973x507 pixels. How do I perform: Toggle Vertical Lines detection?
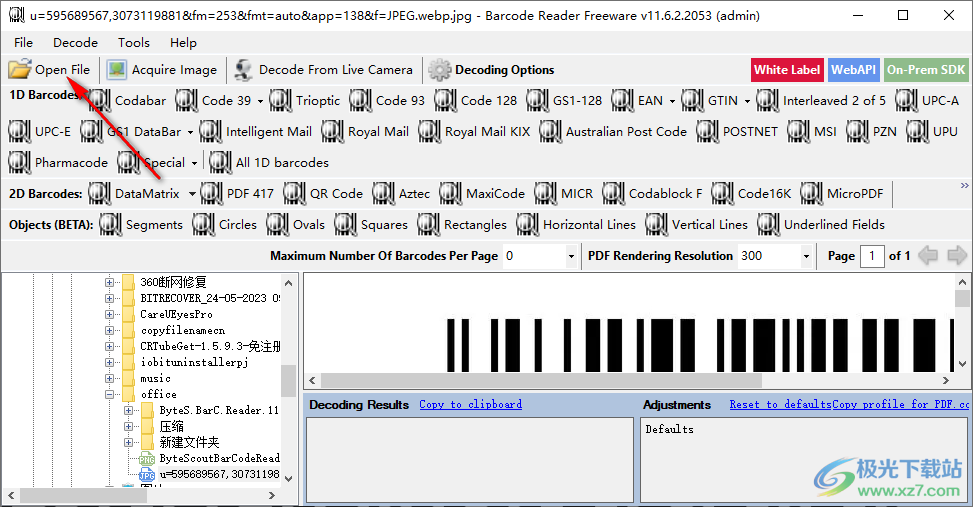697,225
